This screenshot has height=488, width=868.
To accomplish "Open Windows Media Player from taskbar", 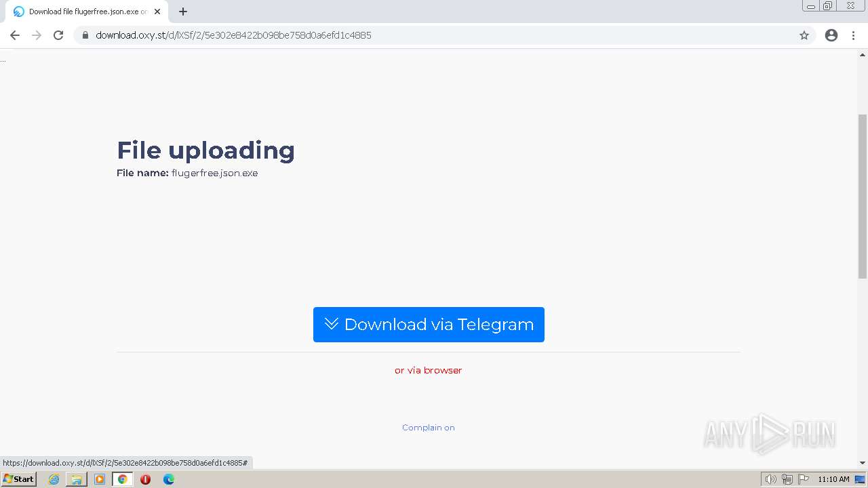I will 100,479.
